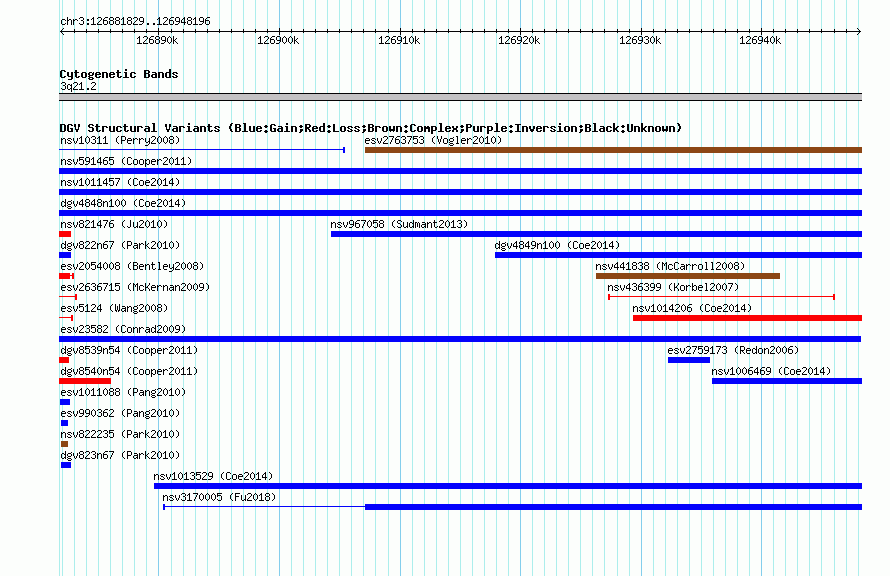This screenshot has height=576, width=890.
Task: Click the Cytogenetic Bands track title
Action: click(119, 74)
